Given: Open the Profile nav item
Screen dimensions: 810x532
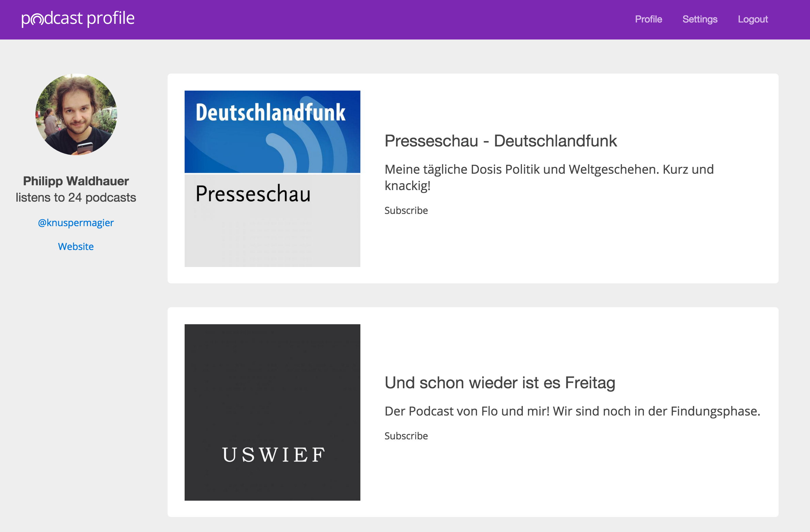Looking at the screenshot, I should [648, 19].
